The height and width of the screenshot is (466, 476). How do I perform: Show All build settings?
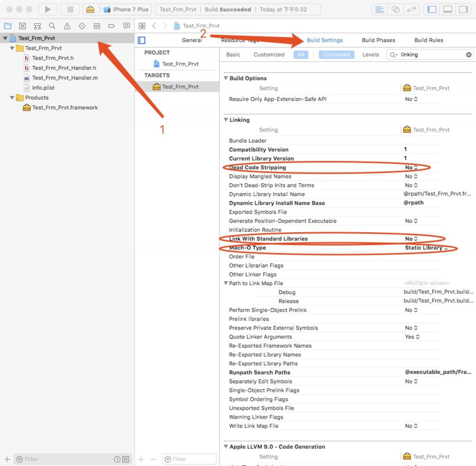click(301, 55)
